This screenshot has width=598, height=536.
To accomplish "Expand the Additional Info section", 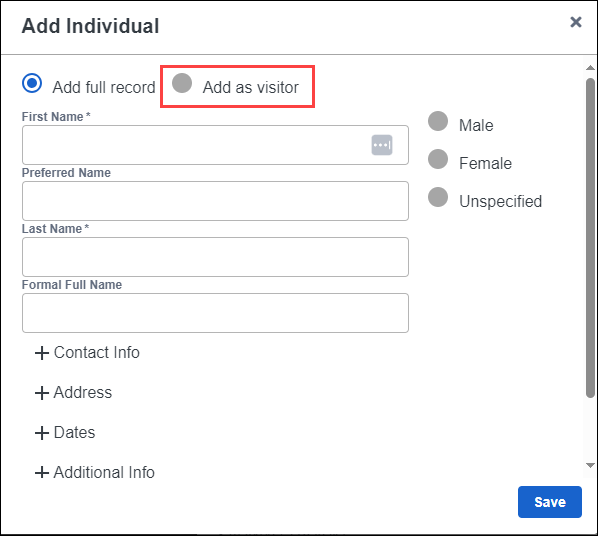I will click(x=95, y=473).
